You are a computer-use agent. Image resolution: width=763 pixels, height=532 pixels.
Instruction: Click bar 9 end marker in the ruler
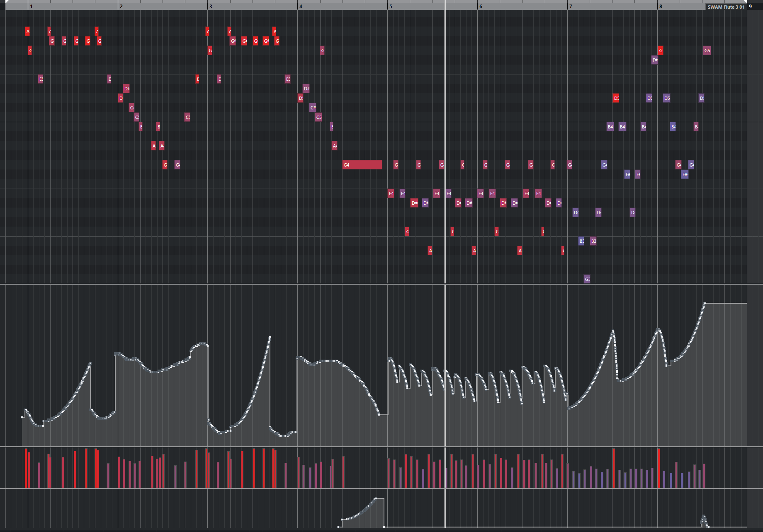point(750,7)
